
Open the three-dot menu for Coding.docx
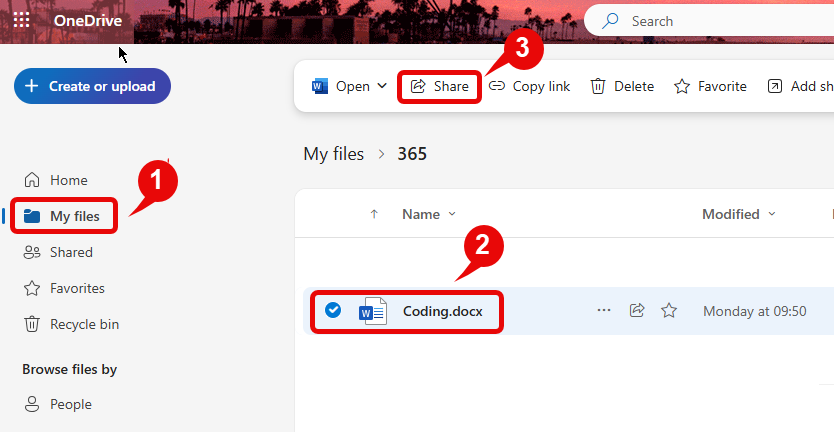click(x=603, y=311)
